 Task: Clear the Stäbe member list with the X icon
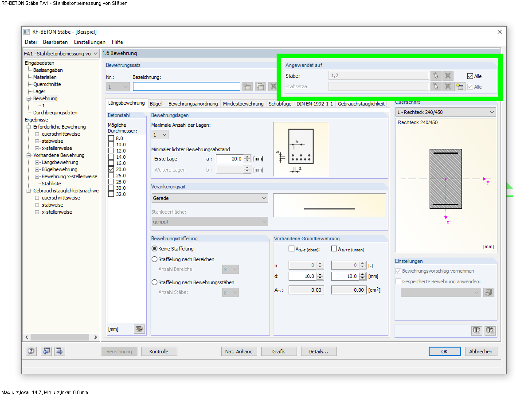448,76
